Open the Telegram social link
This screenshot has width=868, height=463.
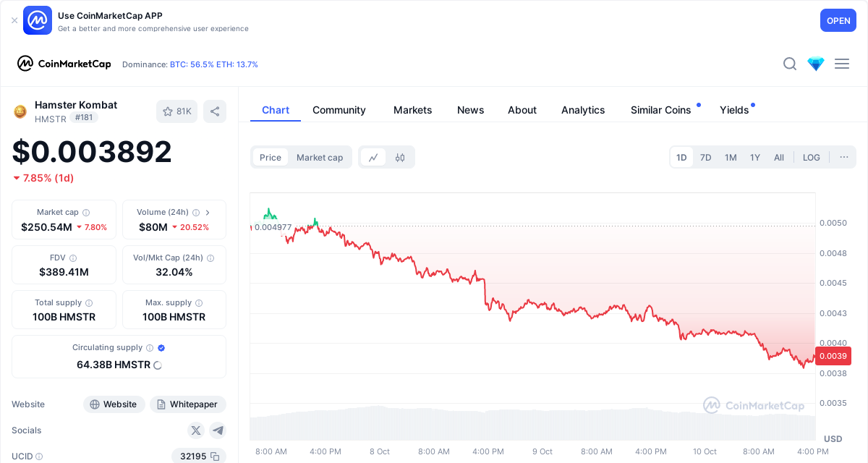tap(218, 430)
